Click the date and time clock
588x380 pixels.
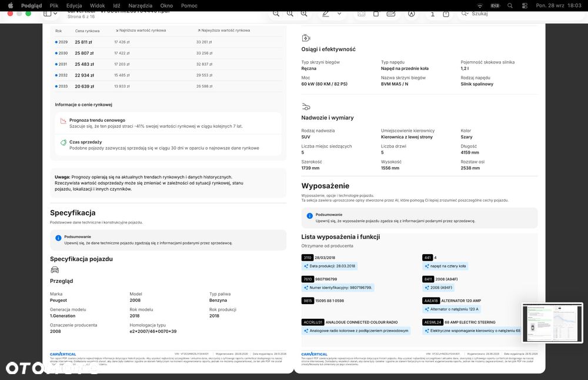[559, 6]
